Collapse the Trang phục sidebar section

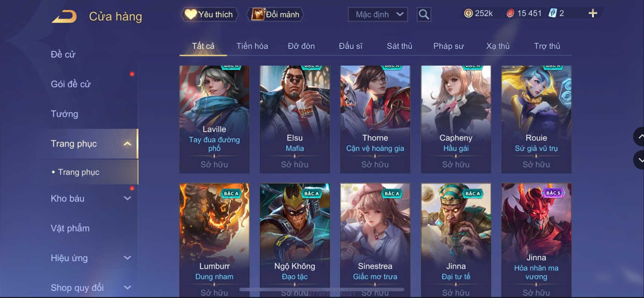click(127, 144)
